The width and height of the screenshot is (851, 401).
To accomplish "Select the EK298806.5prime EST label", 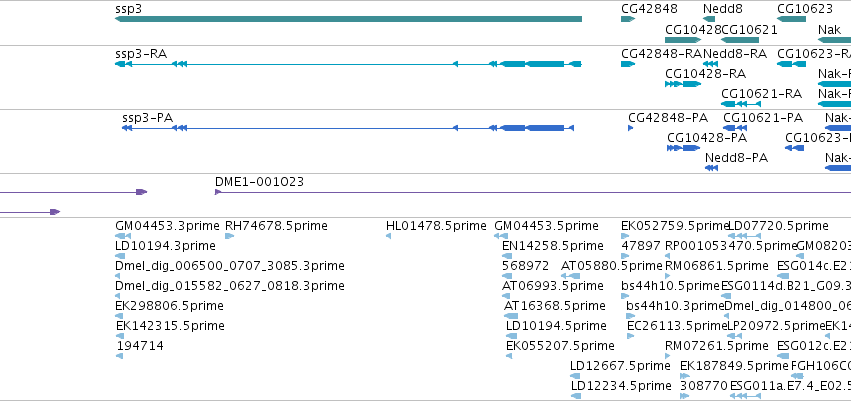I will [169, 306].
